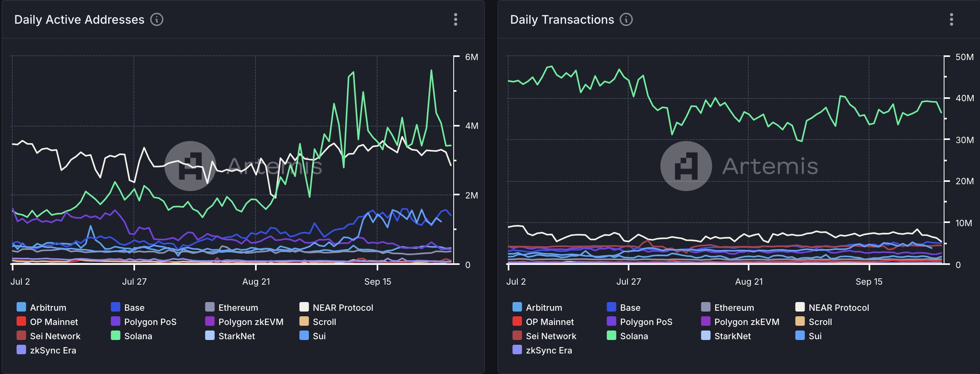Toggle Ethereum series in Active Addresses legend
980x374 pixels.
231,307
